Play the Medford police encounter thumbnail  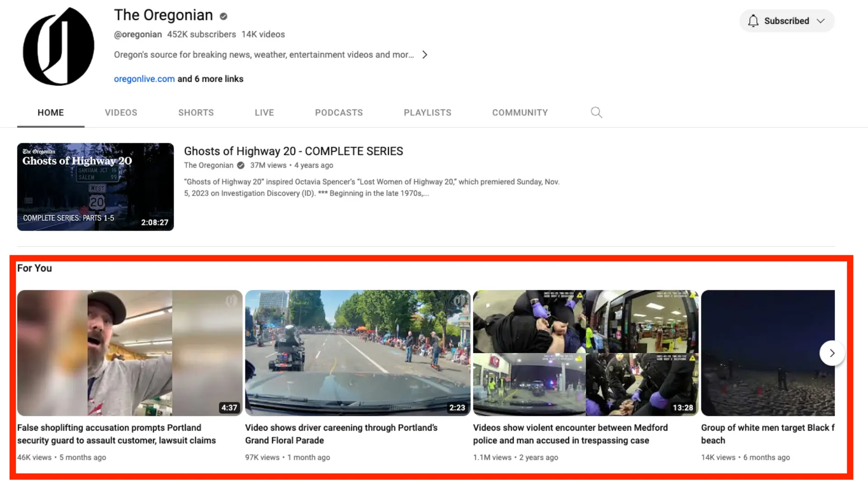585,353
